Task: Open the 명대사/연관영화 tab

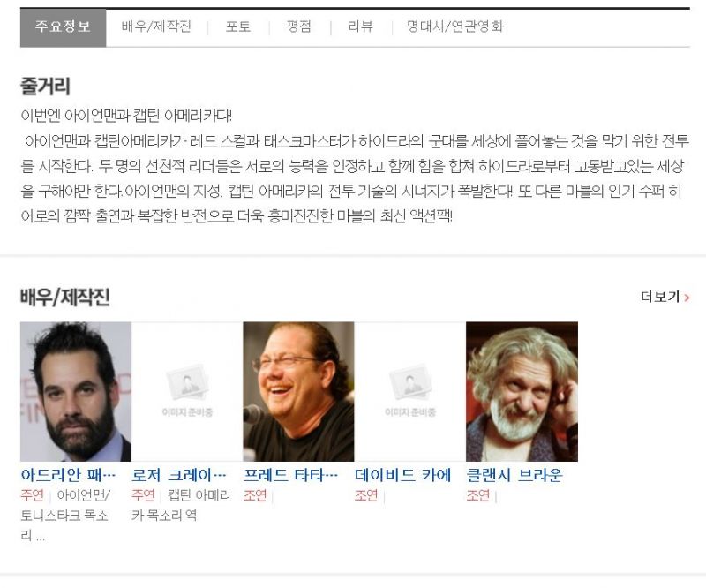Action: [454, 26]
